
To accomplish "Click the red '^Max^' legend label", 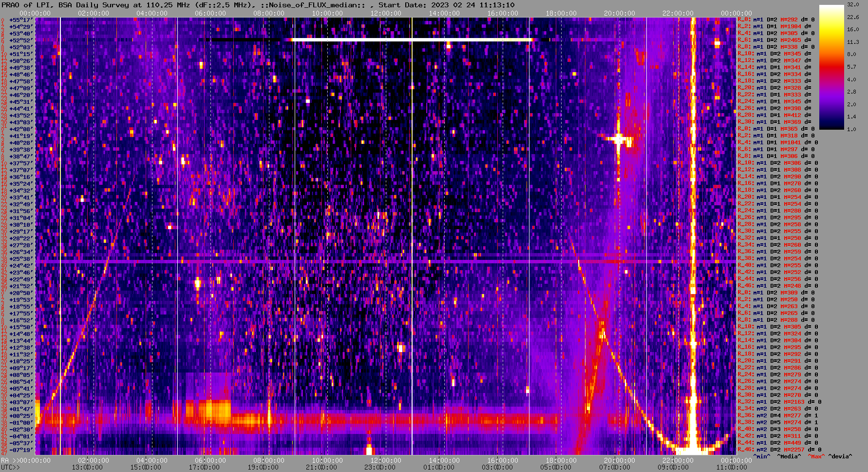I will [816, 456].
